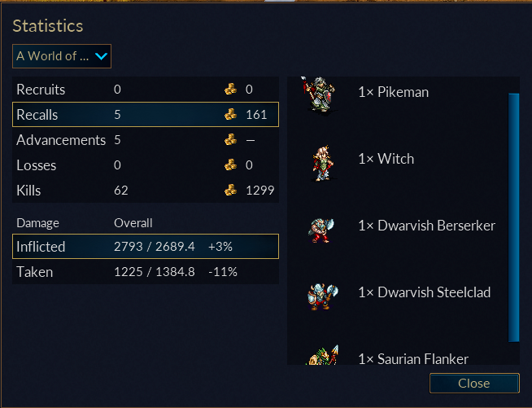
Task: Click the gold coins icon in Recalls row
Action: 231,115
